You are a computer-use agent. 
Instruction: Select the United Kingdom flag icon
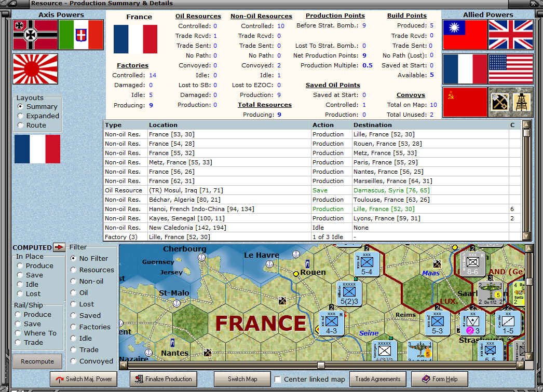tap(510, 35)
